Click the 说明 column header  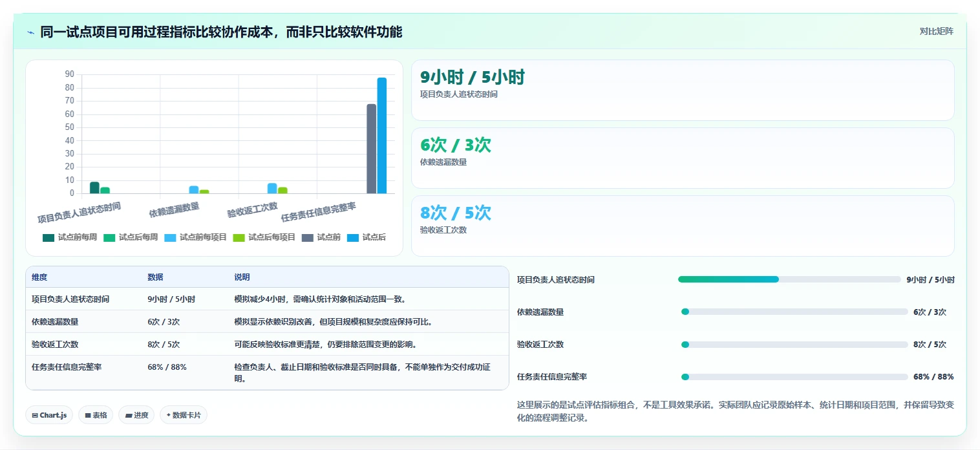pyautogui.click(x=242, y=277)
